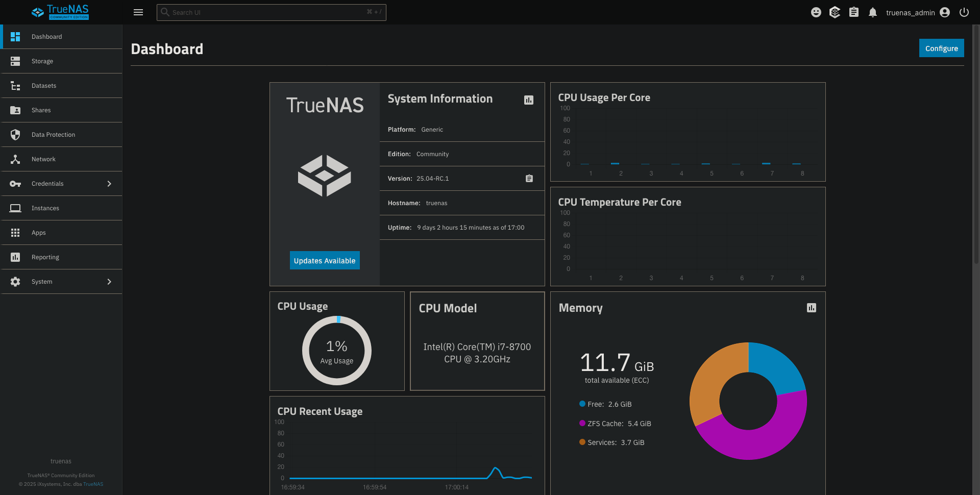Screen dimensions: 980x495
Task: Click the 11.7 GiB total memory value
Action: point(617,363)
